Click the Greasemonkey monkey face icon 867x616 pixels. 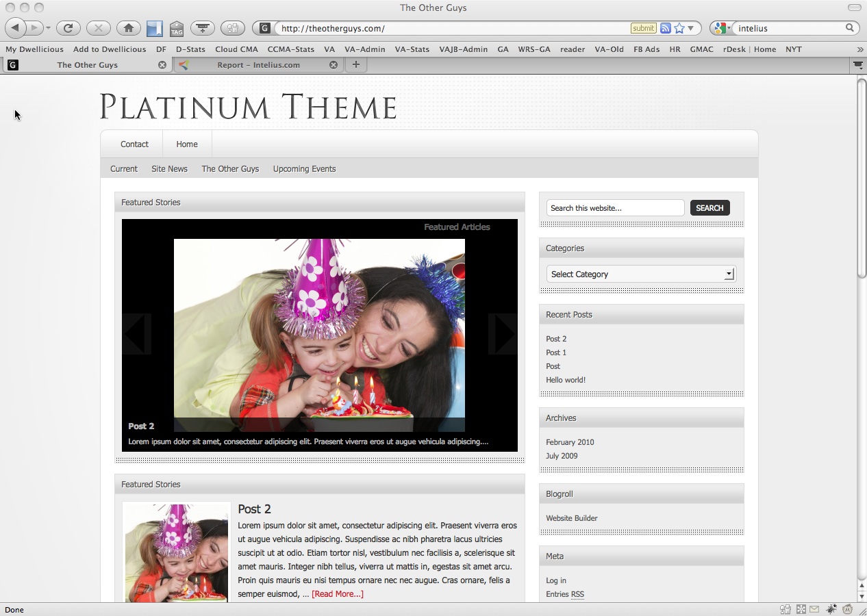847,609
